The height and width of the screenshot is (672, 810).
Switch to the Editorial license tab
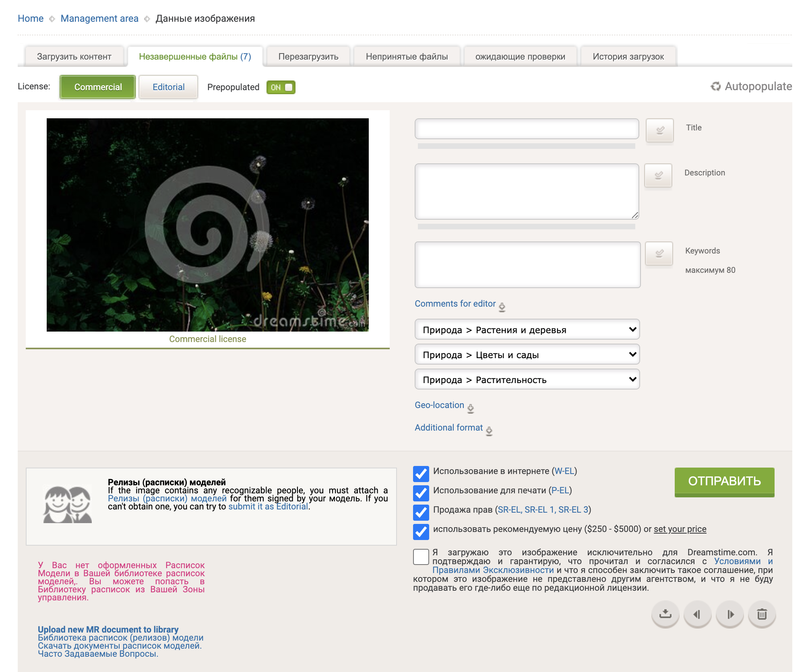pos(169,87)
